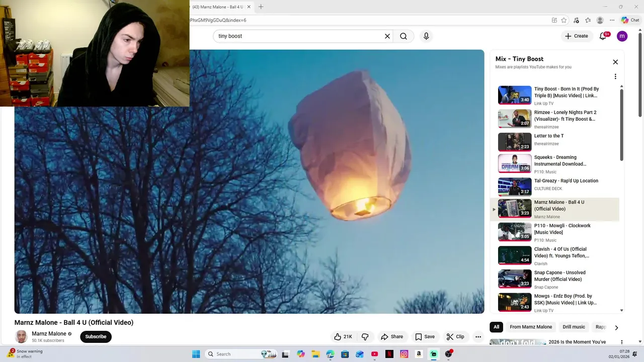This screenshot has height=362, width=644.
Task: Open the mix playlist options menu
Action: 615,76
